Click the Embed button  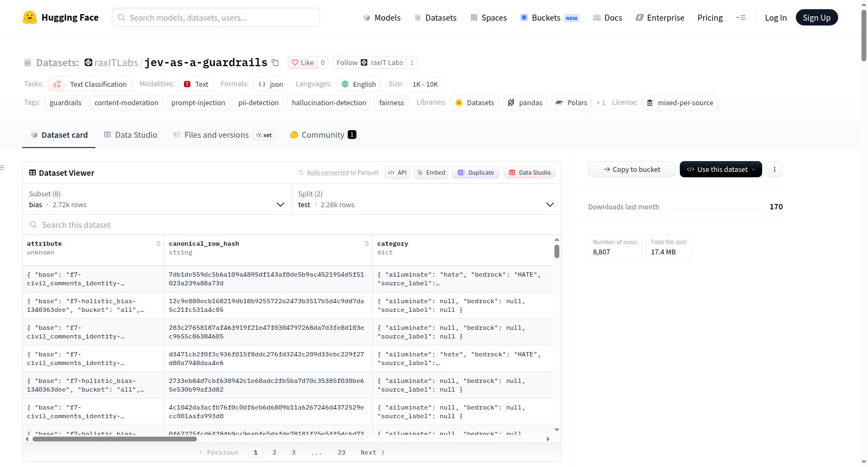431,172
